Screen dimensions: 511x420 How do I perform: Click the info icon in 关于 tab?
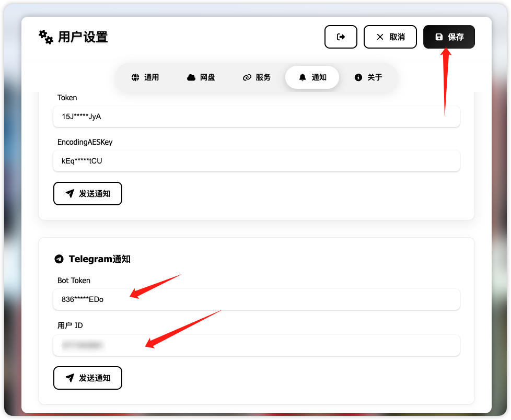pos(358,77)
